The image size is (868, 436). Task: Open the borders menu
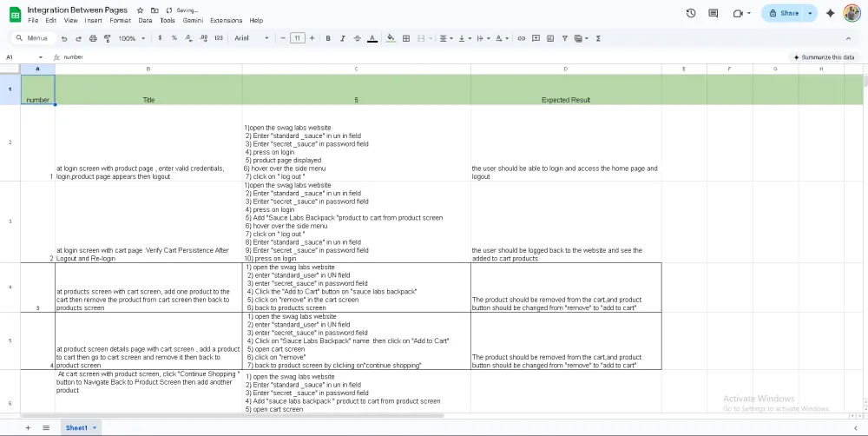click(406, 38)
